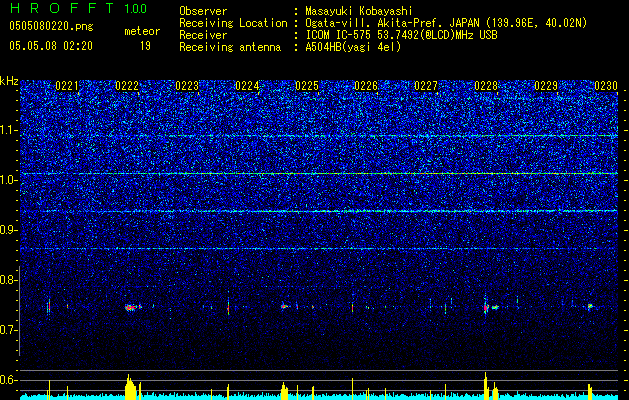Image resolution: width=629 pixels, height=400 pixels.
Task: Click the ICOM IC-575 receiver description
Action: 402,35
